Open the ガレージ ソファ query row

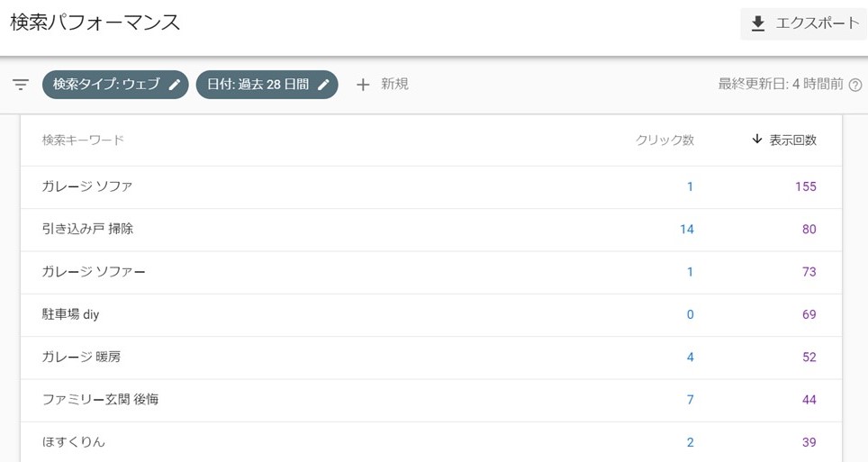click(x=431, y=187)
